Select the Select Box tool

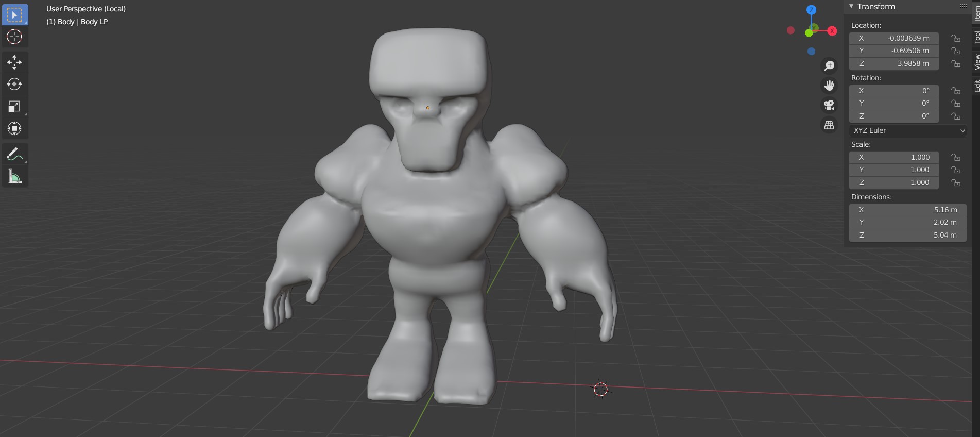14,15
